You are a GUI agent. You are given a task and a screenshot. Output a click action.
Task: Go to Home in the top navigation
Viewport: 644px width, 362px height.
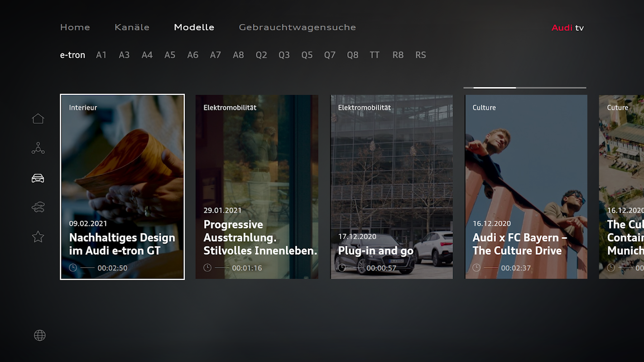[75, 27]
